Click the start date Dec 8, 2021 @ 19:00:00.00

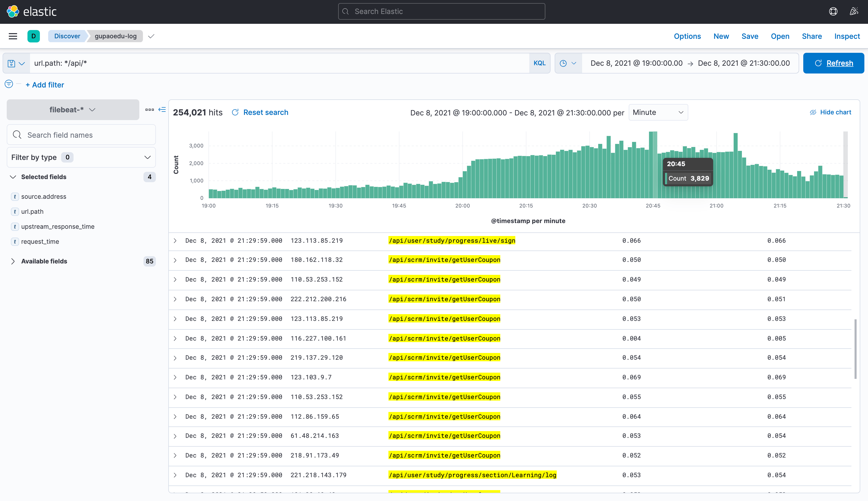(x=636, y=63)
